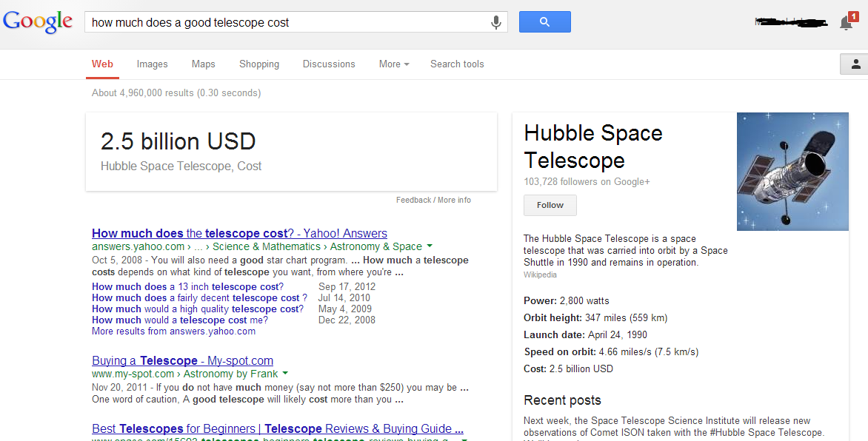Follow the Hubble Space Telescope page

click(x=550, y=205)
